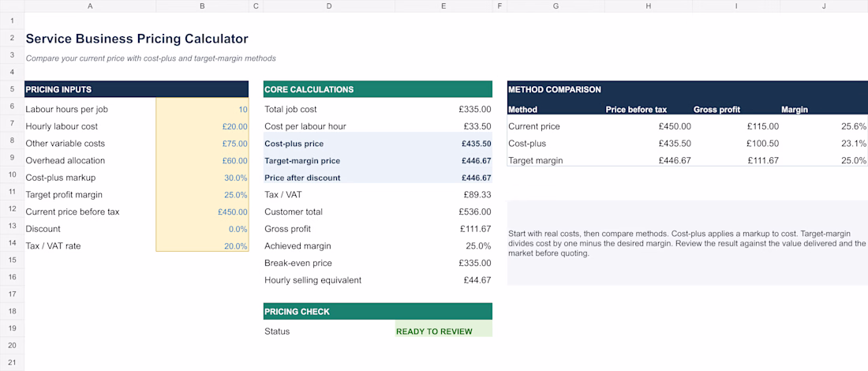868x371 pixels.
Task: Select row 1 header
Action: 12,21
